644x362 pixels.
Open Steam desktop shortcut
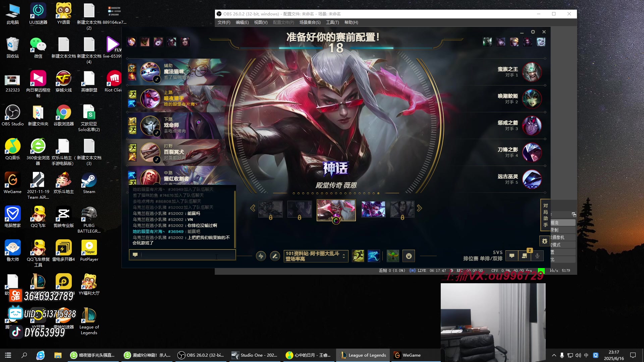coord(89,183)
